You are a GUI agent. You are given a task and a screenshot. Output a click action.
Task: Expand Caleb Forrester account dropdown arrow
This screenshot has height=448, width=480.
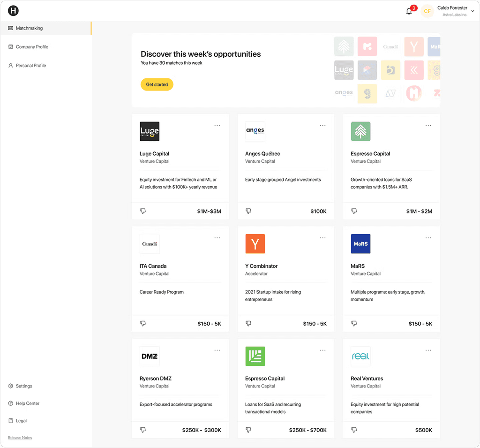click(472, 11)
